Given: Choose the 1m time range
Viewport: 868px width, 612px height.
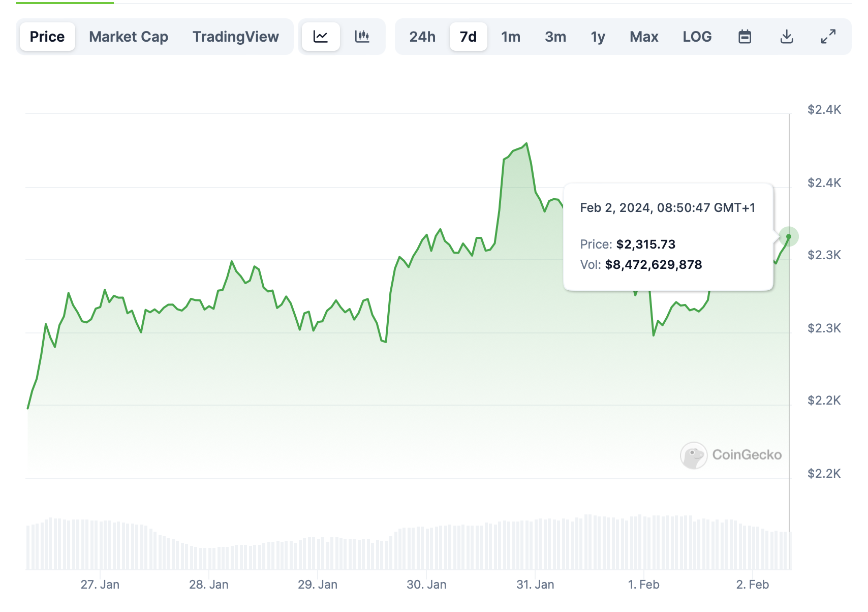Looking at the screenshot, I should click(x=511, y=37).
